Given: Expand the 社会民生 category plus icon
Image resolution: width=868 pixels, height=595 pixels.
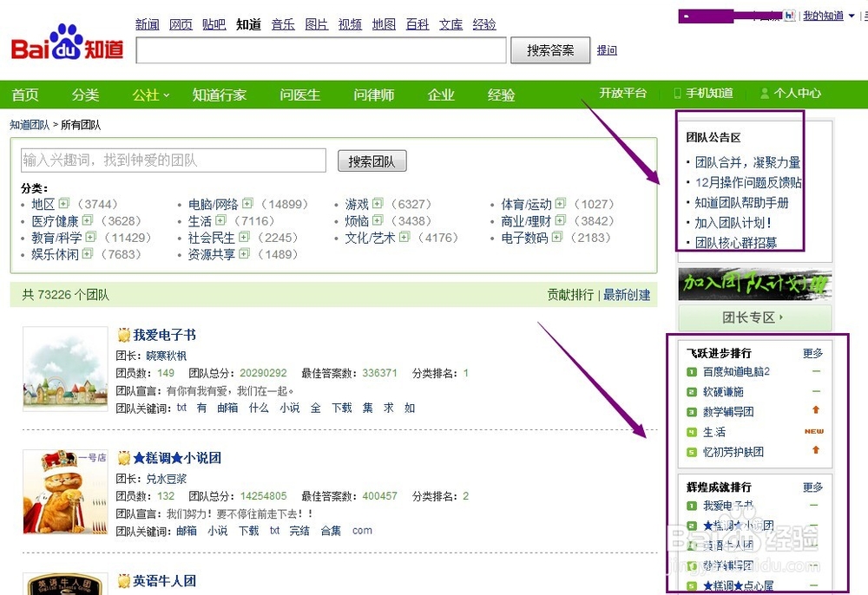Looking at the screenshot, I should tap(244, 237).
